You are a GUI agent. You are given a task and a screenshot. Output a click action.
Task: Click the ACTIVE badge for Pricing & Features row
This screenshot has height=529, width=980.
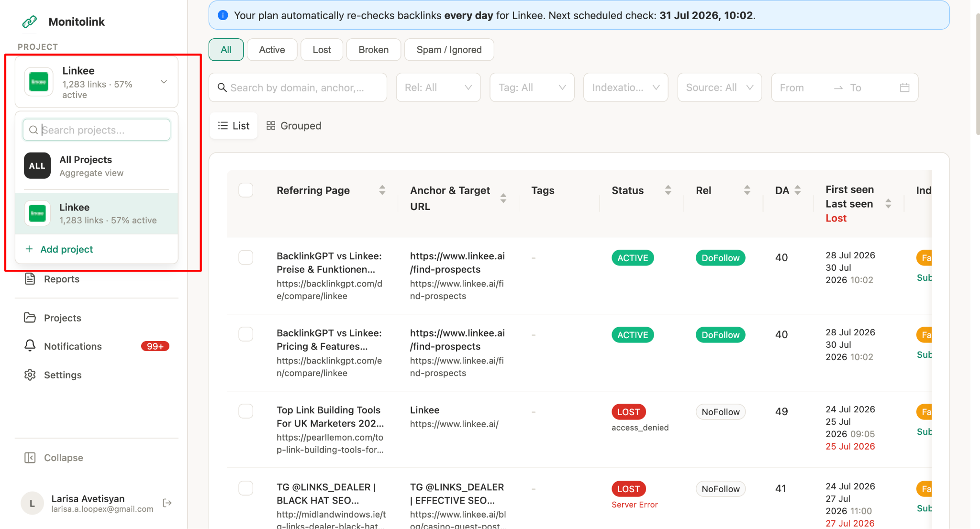pyautogui.click(x=633, y=335)
